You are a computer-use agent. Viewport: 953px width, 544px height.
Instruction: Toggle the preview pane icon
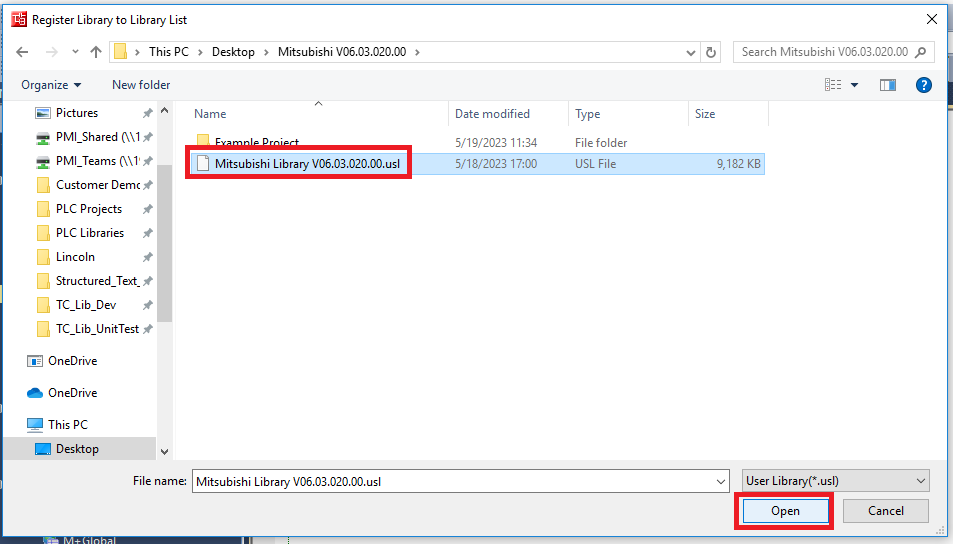coord(887,85)
